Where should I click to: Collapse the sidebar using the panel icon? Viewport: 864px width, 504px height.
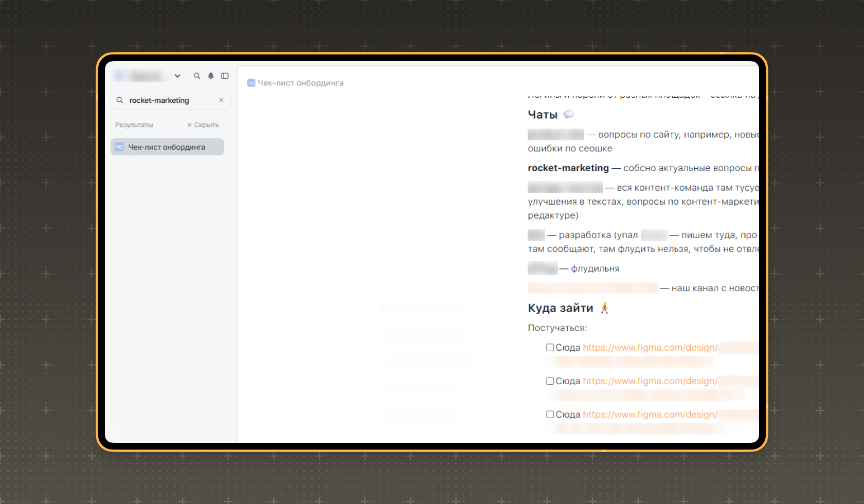click(x=225, y=76)
